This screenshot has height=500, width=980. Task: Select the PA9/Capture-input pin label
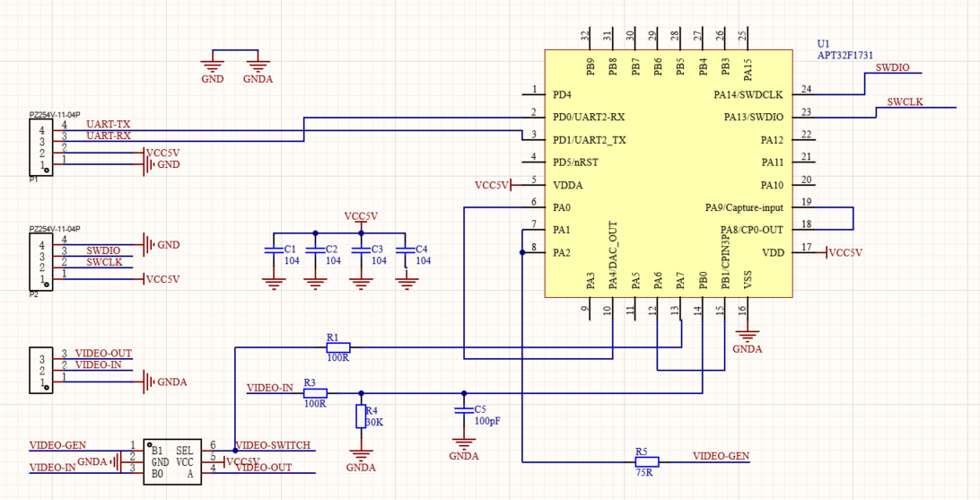click(744, 207)
